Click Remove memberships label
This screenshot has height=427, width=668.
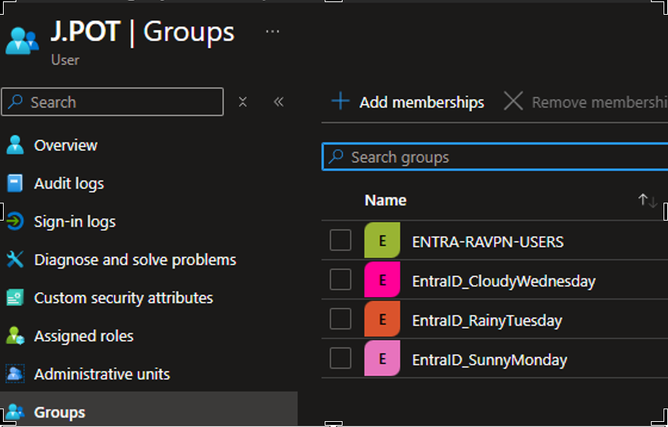pyautogui.click(x=600, y=102)
